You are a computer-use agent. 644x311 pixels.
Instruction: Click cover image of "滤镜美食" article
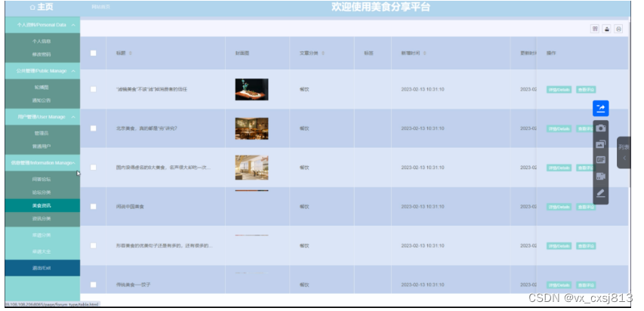251,90
